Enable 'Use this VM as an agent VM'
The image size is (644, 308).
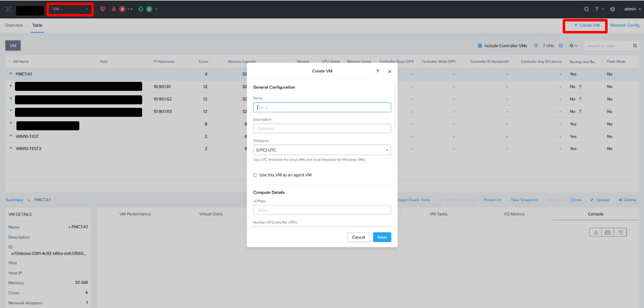coord(255,175)
